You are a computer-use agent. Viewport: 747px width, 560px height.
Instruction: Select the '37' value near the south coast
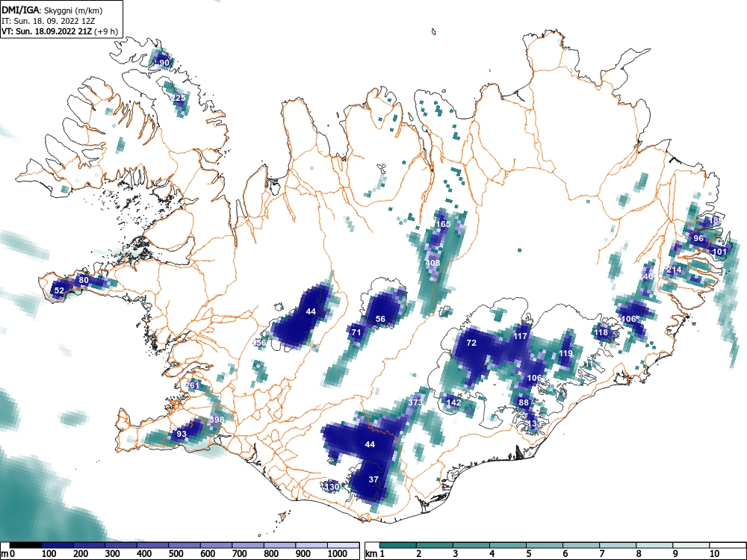[373, 479]
